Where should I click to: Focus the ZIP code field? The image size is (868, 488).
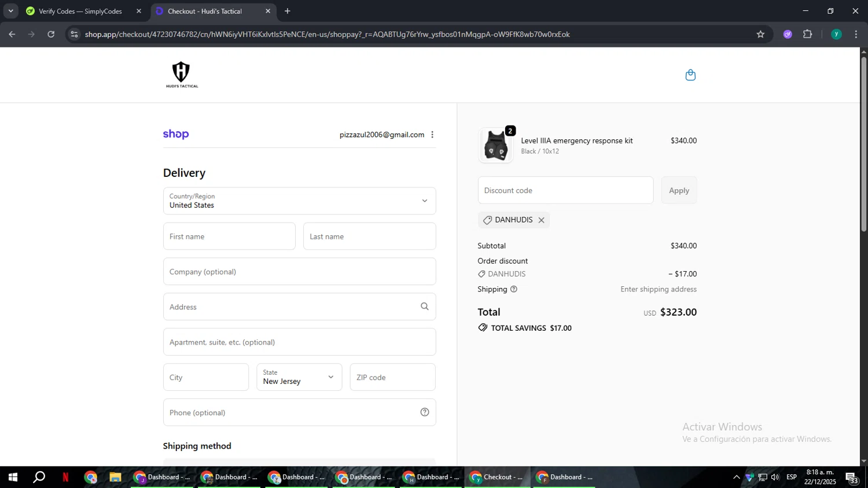pyautogui.click(x=392, y=377)
